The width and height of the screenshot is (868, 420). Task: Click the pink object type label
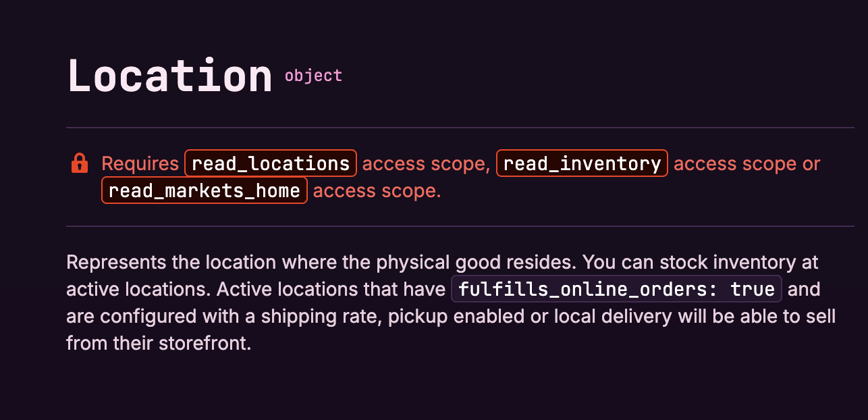pyautogui.click(x=313, y=76)
